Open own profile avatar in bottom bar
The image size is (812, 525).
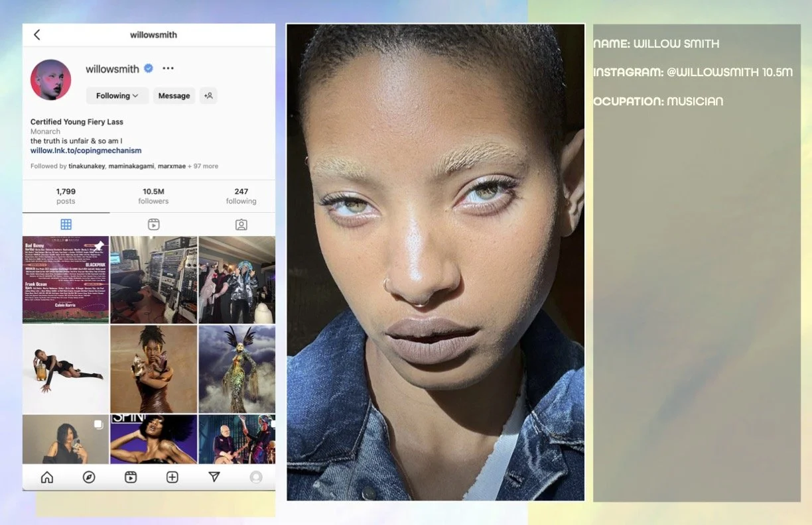pos(256,477)
